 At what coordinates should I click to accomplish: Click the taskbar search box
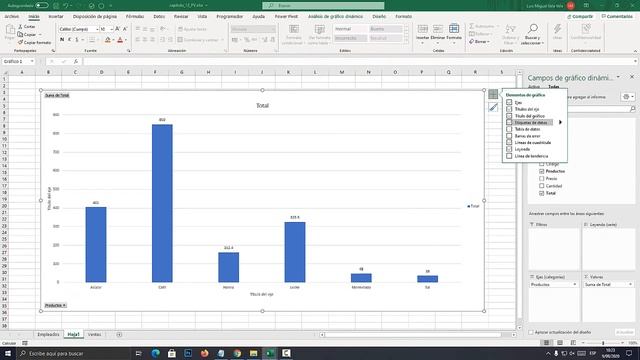(x=73, y=353)
